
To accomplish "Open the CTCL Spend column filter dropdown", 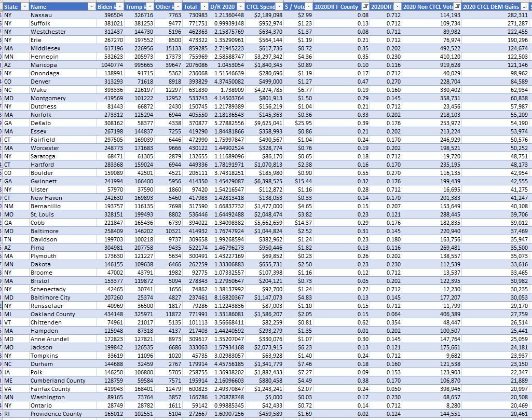I will (x=279, y=7).
